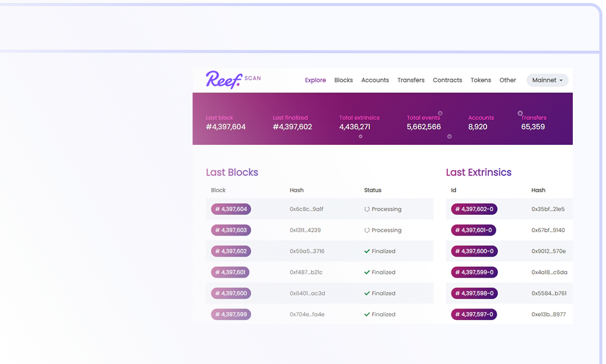This screenshot has width=606, height=364.
Task: Click extrinsic hash 0x35bf...21e5
Action: click(x=547, y=209)
